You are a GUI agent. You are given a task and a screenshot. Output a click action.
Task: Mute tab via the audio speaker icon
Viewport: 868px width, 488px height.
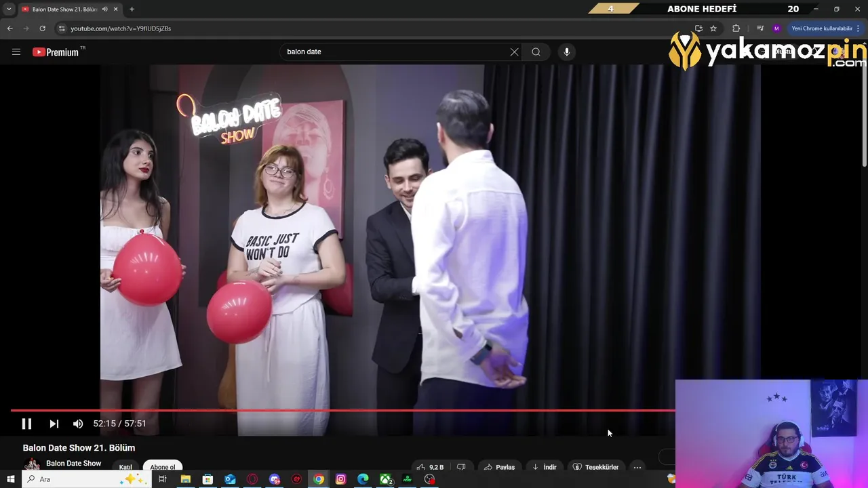104,9
